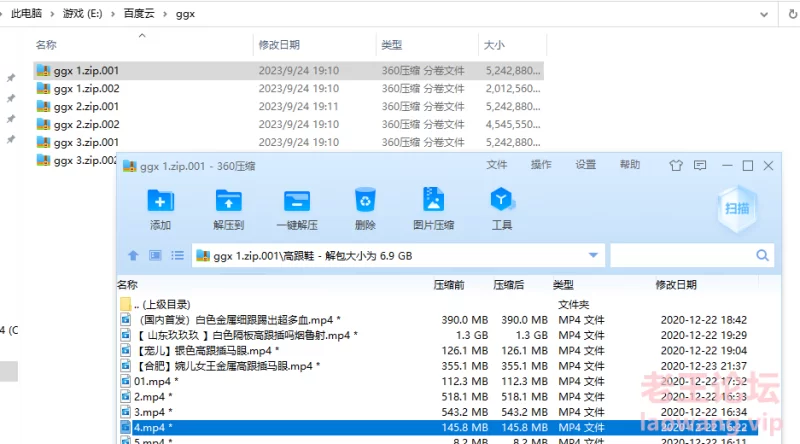The image size is (800, 444).
Task: Select the .. (上级目录) folder icon
Action: pos(126,305)
